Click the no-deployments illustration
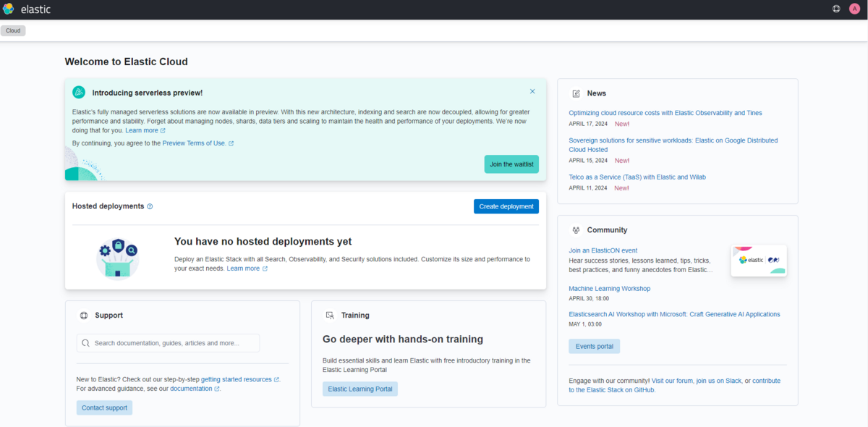This screenshot has height=427, width=868. click(118, 258)
